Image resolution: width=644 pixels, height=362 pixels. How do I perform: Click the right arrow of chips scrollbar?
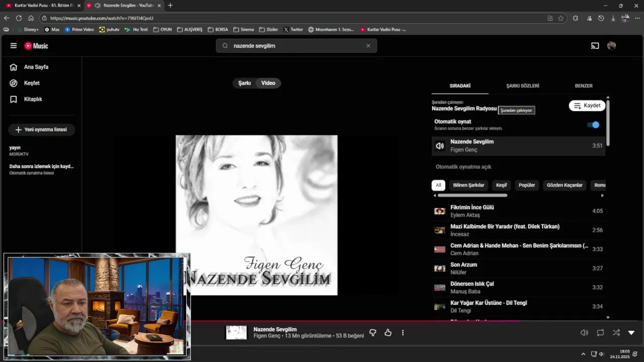pyautogui.click(x=602, y=196)
